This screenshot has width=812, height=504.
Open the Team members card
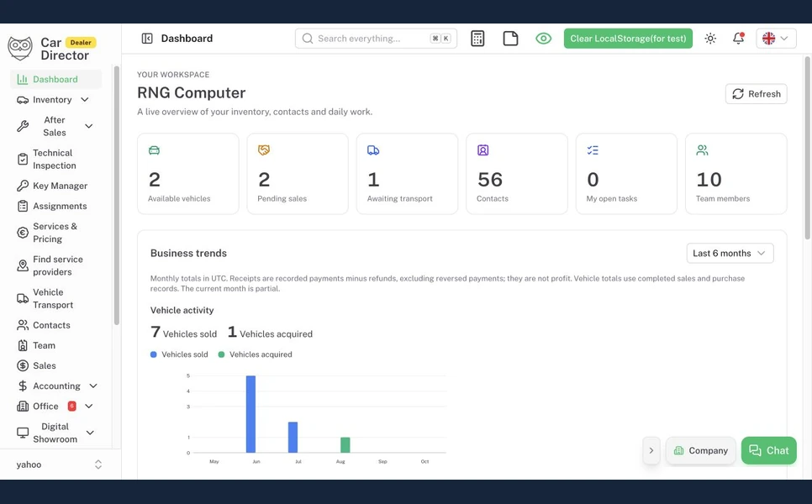point(736,174)
